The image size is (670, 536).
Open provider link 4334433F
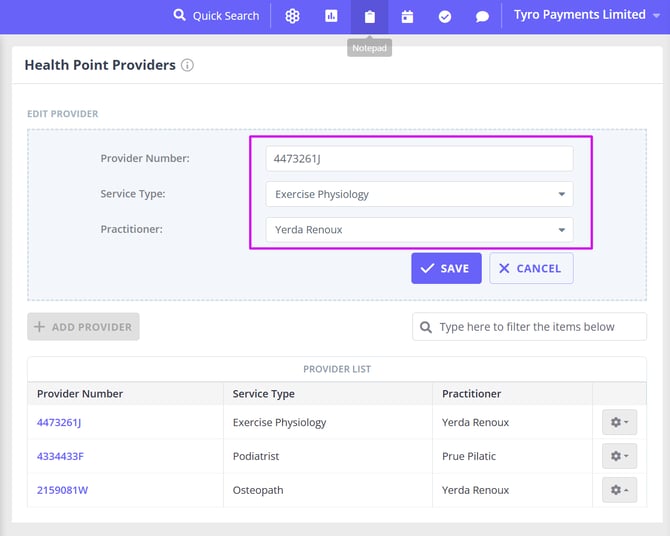point(60,456)
